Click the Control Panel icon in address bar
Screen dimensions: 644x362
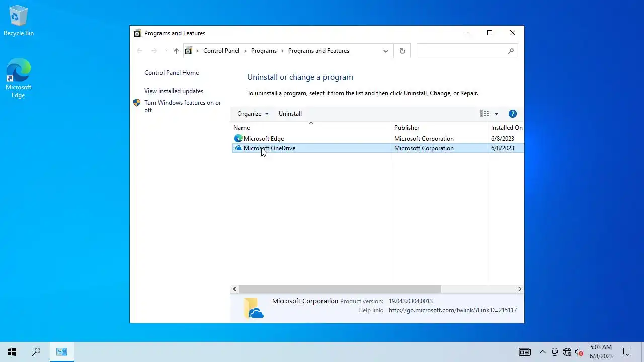click(x=188, y=51)
